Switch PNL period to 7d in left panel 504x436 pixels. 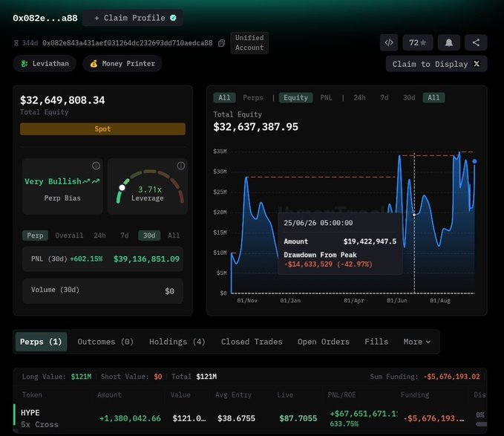coord(125,235)
